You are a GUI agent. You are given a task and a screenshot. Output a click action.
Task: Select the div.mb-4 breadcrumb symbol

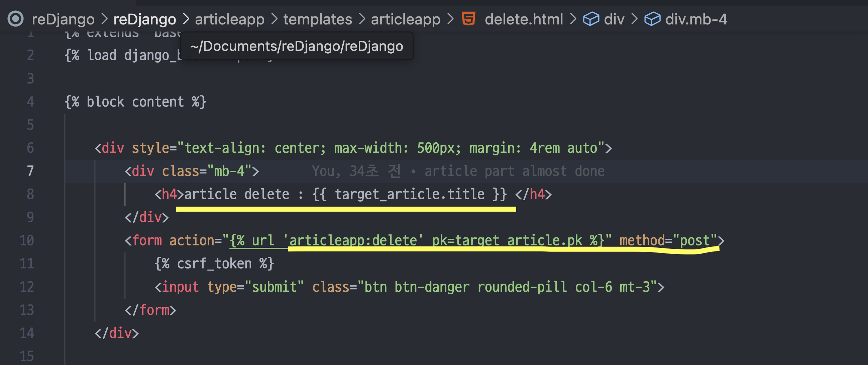tap(696, 19)
